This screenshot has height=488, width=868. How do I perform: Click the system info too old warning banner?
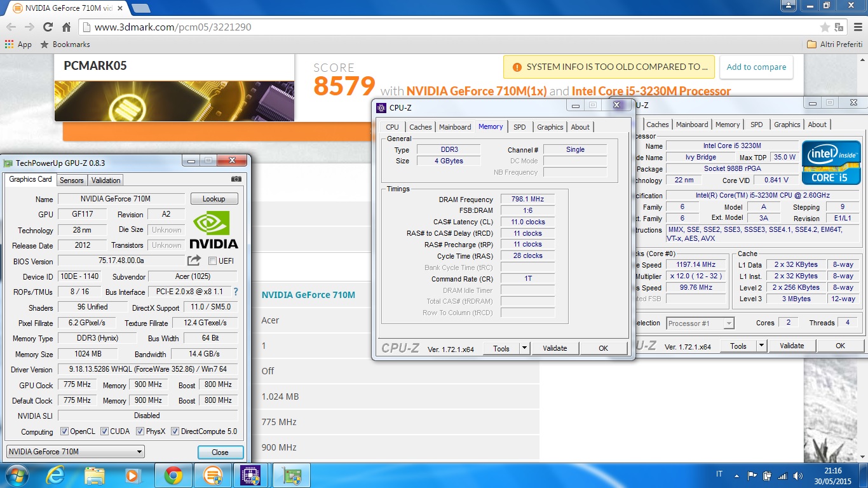tap(609, 67)
